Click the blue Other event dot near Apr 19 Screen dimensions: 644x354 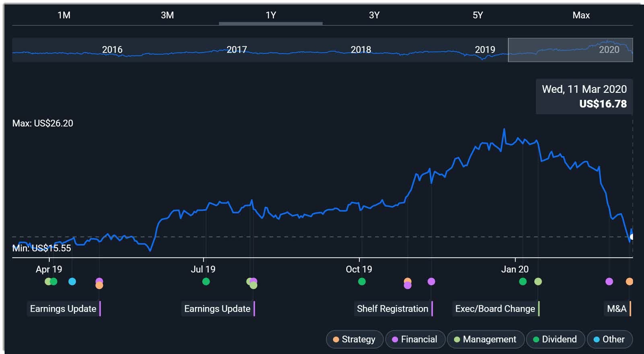pos(72,282)
